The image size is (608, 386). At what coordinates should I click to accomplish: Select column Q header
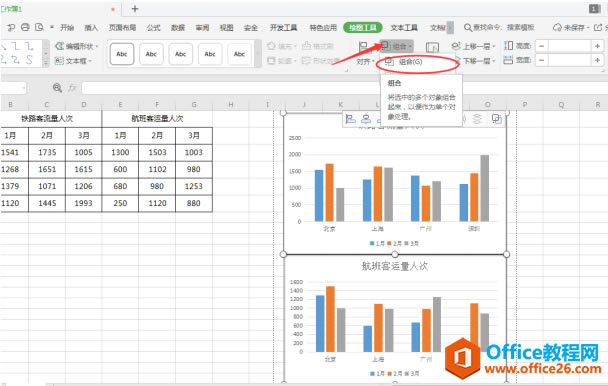click(x=561, y=105)
